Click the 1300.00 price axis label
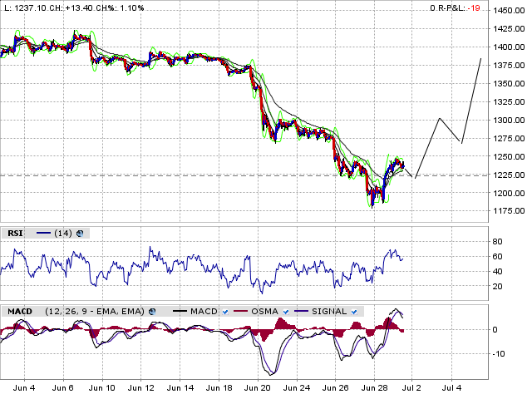 [x=509, y=120]
